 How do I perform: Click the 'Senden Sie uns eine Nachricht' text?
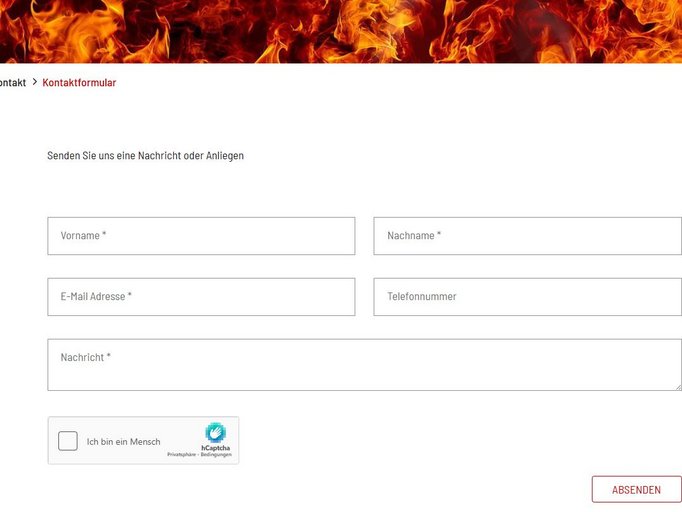pyautogui.click(x=145, y=156)
